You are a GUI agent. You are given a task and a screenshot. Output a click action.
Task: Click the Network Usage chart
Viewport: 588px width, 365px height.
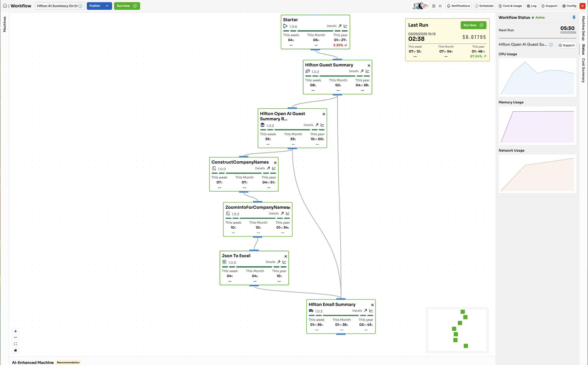pos(537,173)
